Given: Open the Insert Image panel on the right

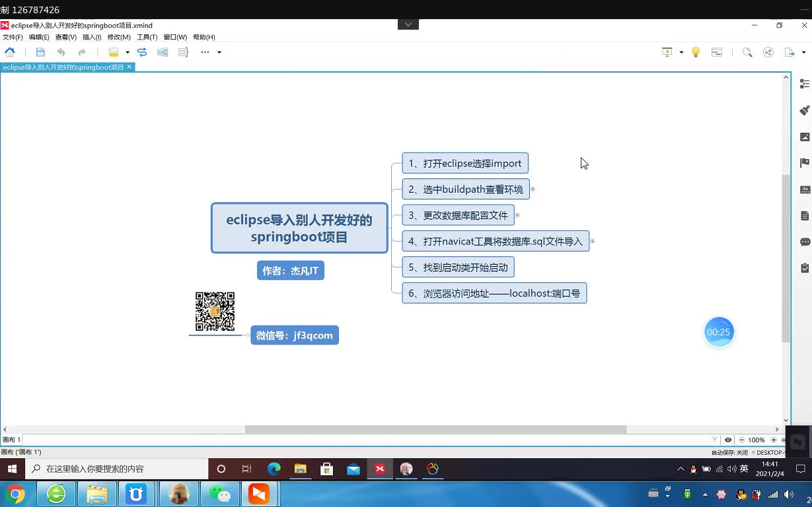Looking at the screenshot, I should click(804, 137).
